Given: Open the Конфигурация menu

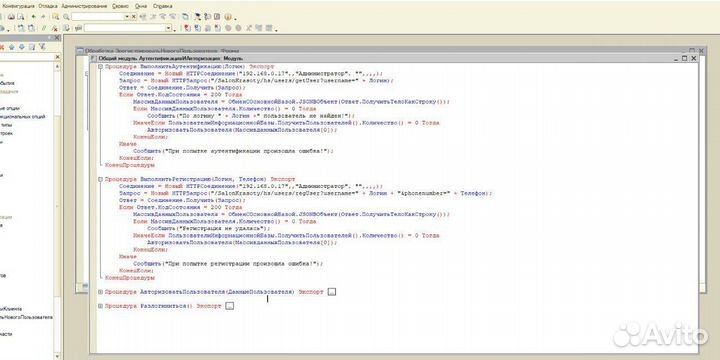Looking at the screenshot, I should [19, 6].
